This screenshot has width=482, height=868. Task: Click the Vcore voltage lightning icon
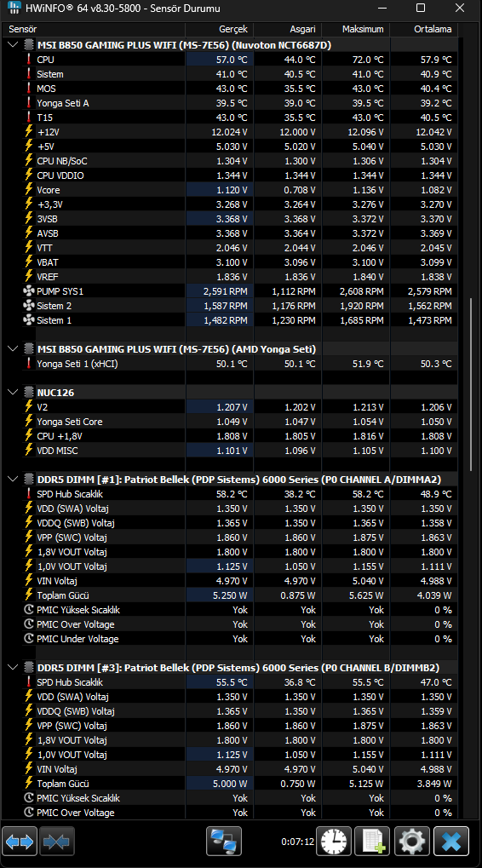click(29, 189)
